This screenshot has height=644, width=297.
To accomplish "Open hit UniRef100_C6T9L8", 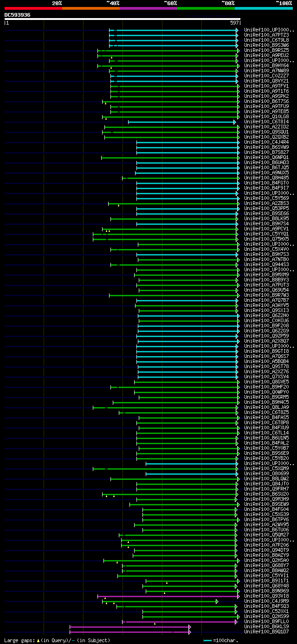I will tap(267, 40).
